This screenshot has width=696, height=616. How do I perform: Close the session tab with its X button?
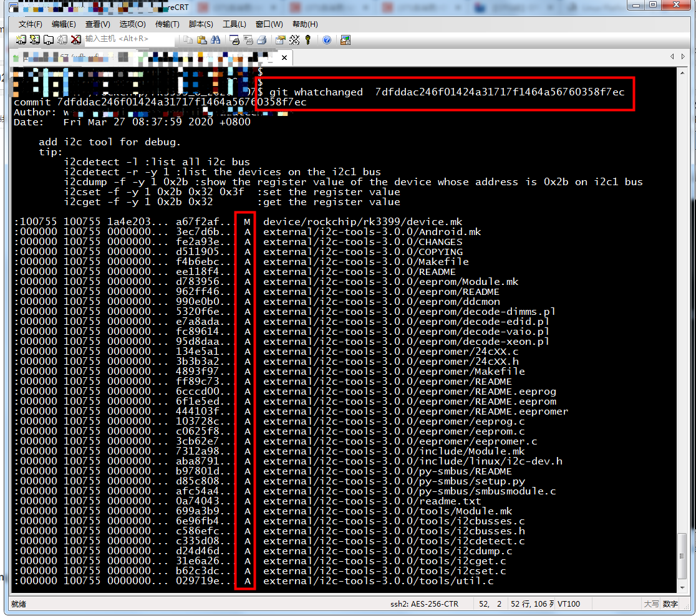[284, 57]
